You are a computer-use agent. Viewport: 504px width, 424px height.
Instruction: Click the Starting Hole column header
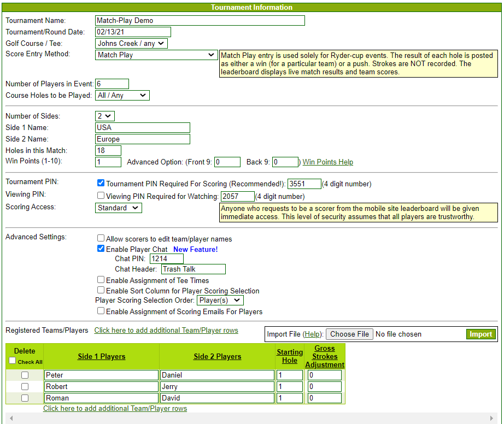pos(290,357)
